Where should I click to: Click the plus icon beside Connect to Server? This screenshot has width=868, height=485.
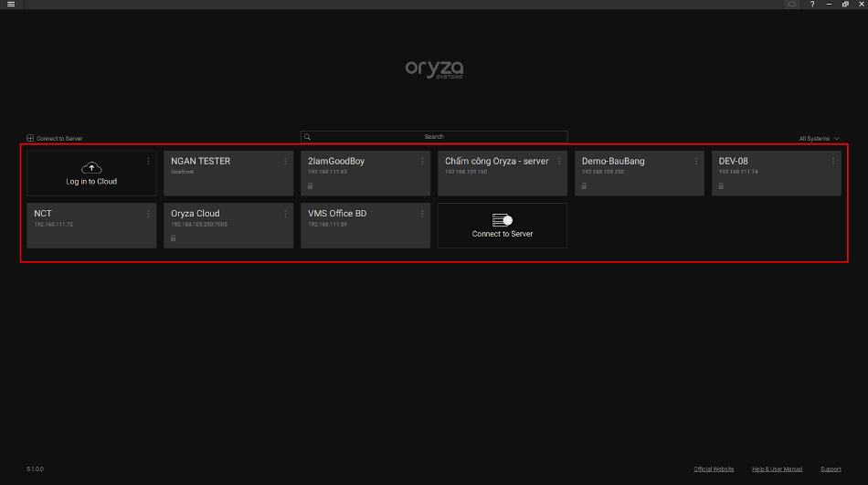(x=30, y=139)
